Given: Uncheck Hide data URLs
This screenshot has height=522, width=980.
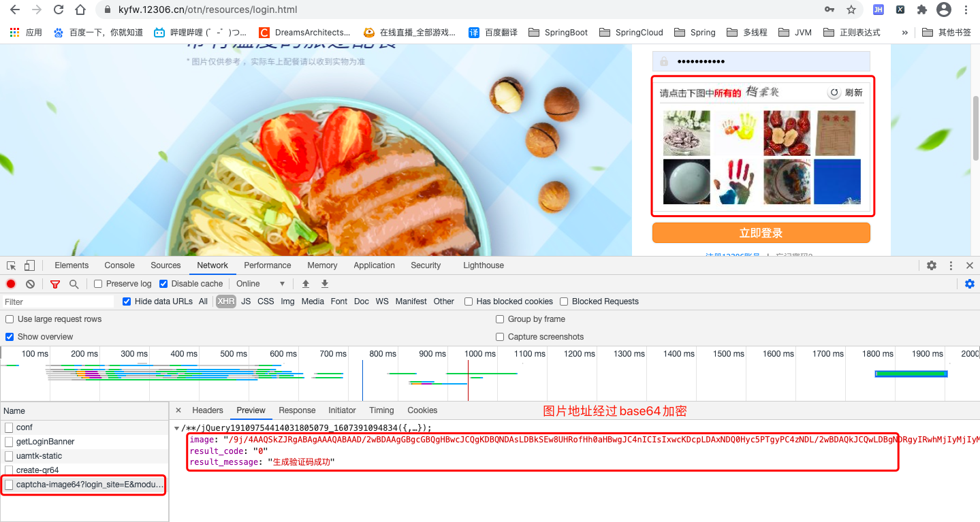Looking at the screenshot, I should coord(127,301).
